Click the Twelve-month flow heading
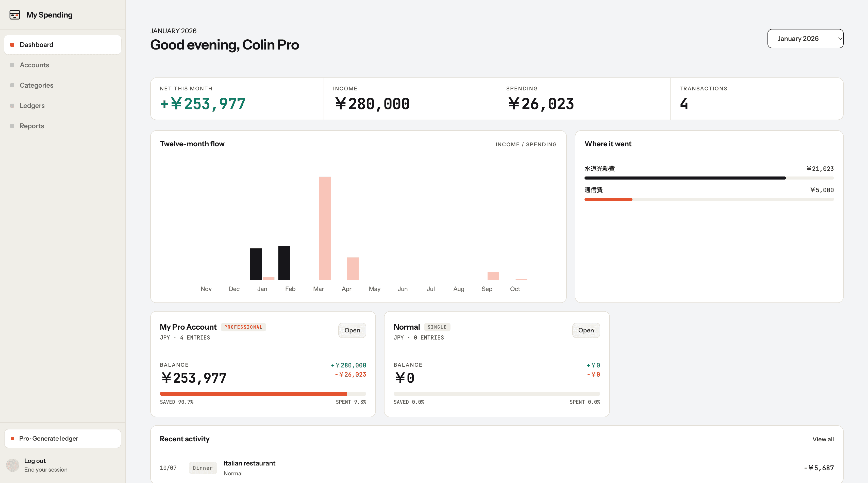Image resolution: width=868 pixels, height=483 pixels. 192,143
